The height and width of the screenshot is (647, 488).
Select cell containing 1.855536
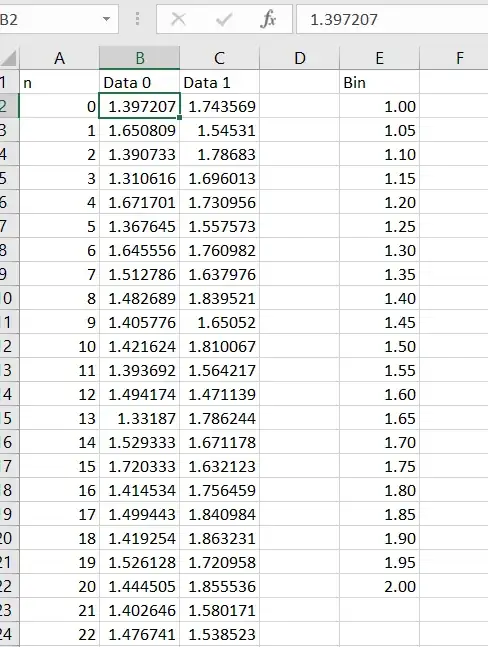coord(219,586)
